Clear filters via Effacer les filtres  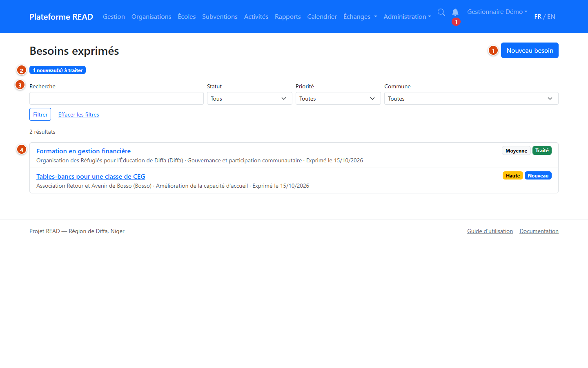pos(78,114)
